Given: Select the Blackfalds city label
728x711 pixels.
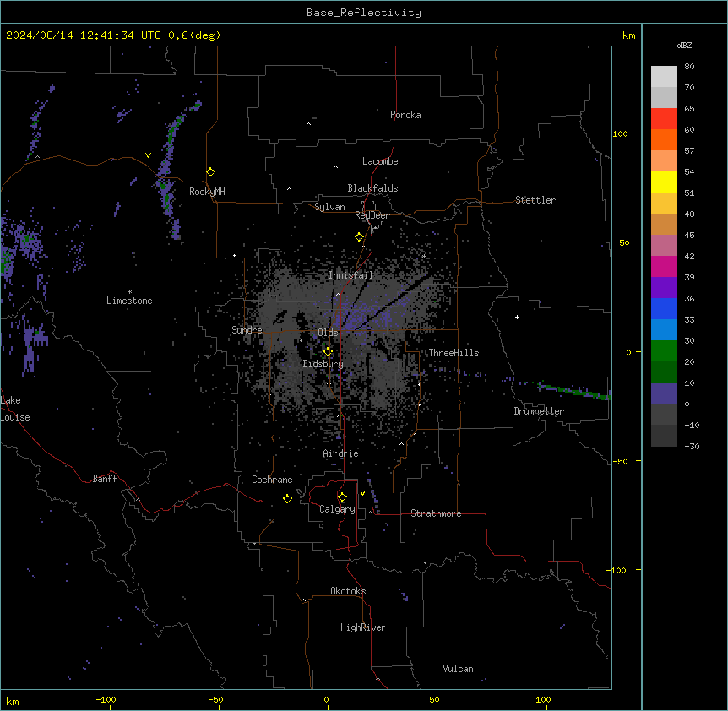Looking at the screenshot, I should (372, 188).
